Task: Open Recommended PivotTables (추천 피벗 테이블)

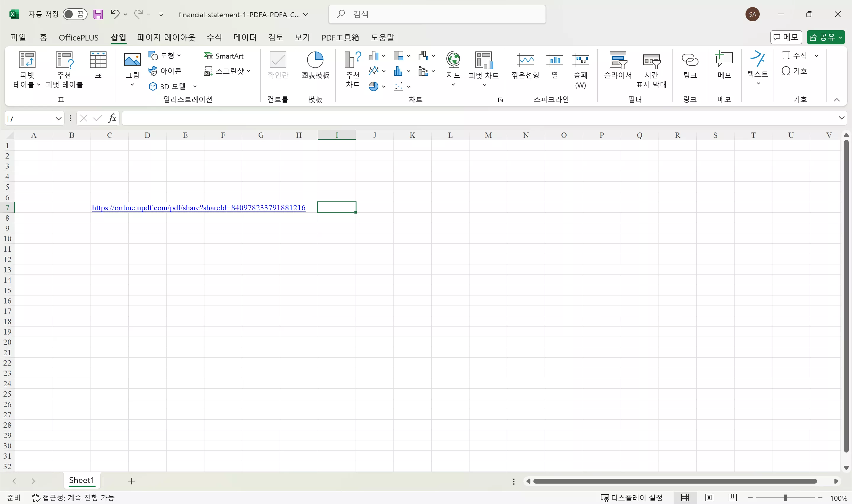Action: click(x=64, y=70)
